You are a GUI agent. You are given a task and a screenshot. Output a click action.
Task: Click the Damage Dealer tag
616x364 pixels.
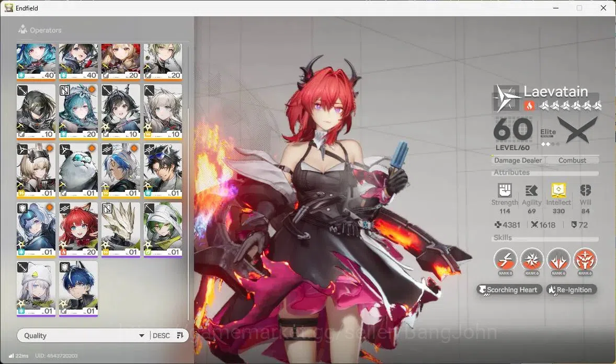518,161
